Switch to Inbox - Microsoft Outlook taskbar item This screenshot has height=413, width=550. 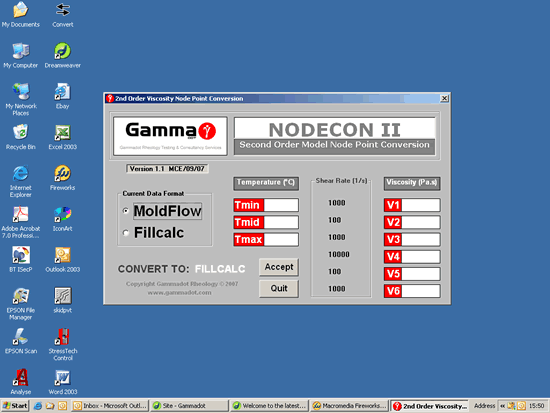(110, 406)
